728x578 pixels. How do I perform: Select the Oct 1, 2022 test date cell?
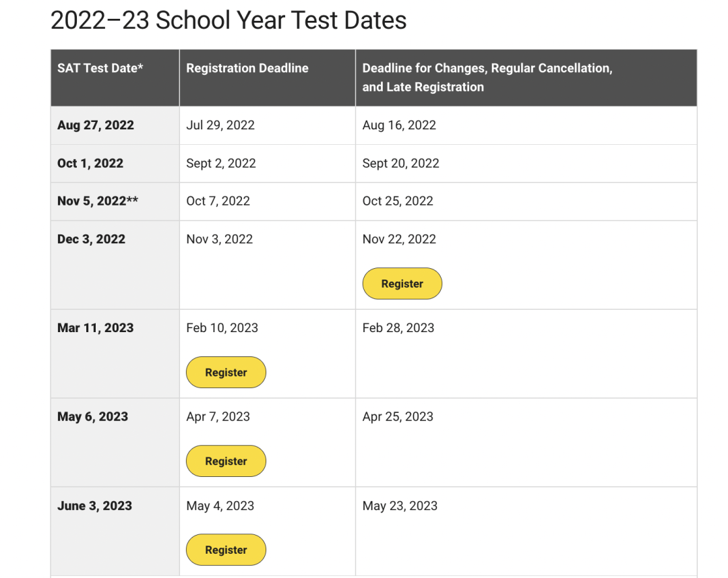point(115,163)
